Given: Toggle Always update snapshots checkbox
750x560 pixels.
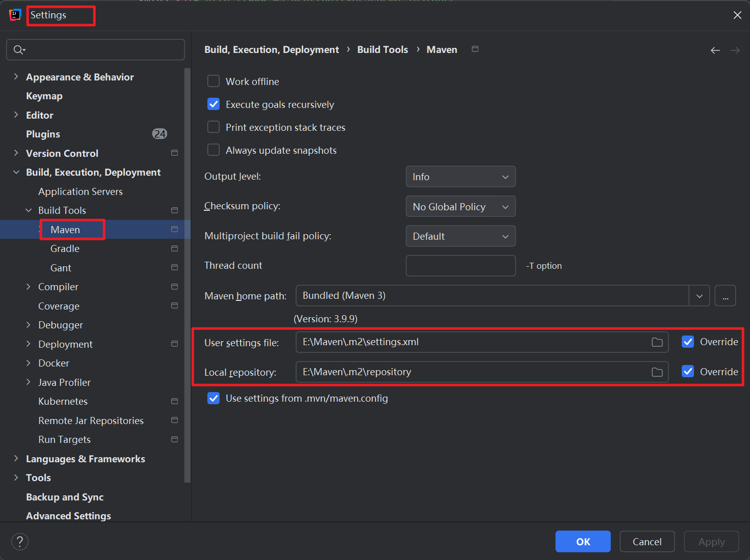Looking at the screenshot, I should click(x=213, y=150).
